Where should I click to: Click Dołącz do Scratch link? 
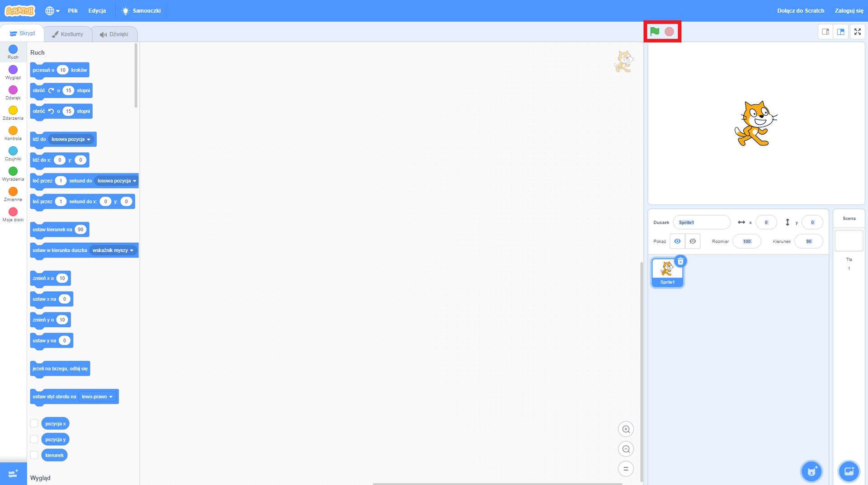[800, 11]
